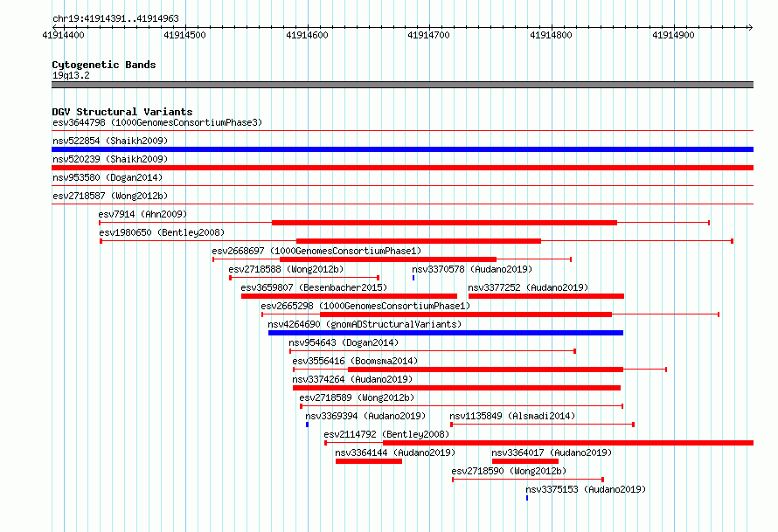Click the esv3644798 (1000GenomesConsortiumPhase3) variant label

click(157, 122)
